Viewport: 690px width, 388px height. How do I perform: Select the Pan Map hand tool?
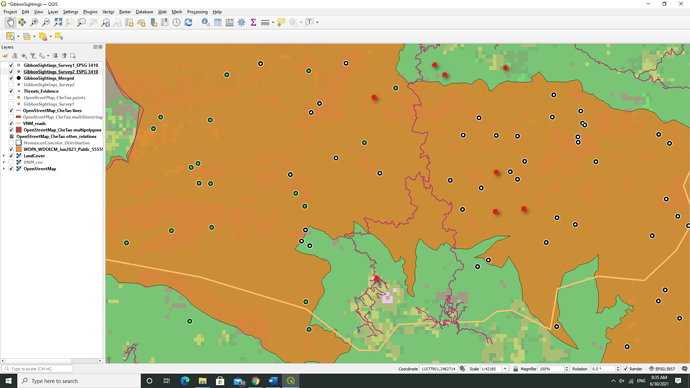click(x=10, y=22)
